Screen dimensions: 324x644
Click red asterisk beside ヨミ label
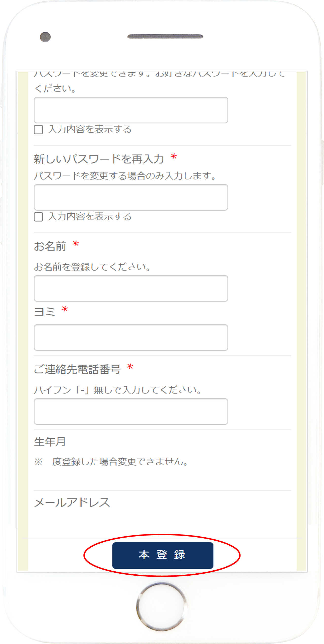point(65,309)
